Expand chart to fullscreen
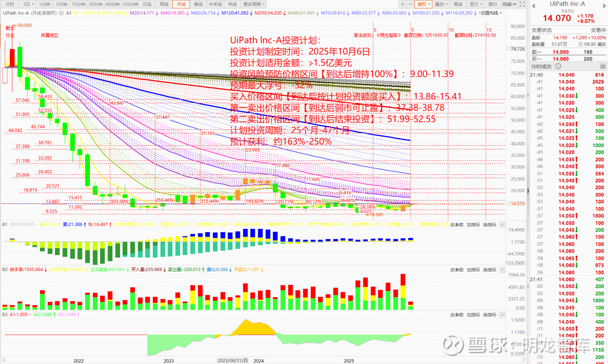Image resolution: width=608 pixels, height=364 pixels. [x=522, y=4]
